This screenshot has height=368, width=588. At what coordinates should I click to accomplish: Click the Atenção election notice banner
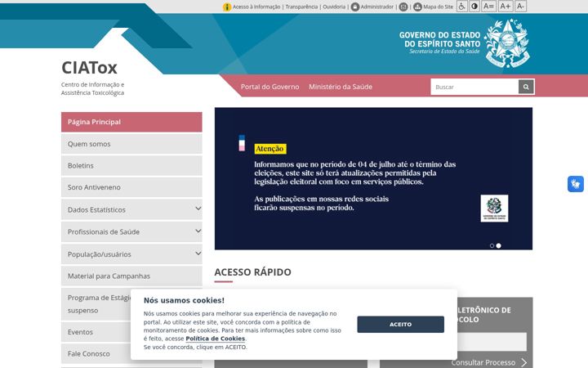pyautogui.click(x=373, y=178)
